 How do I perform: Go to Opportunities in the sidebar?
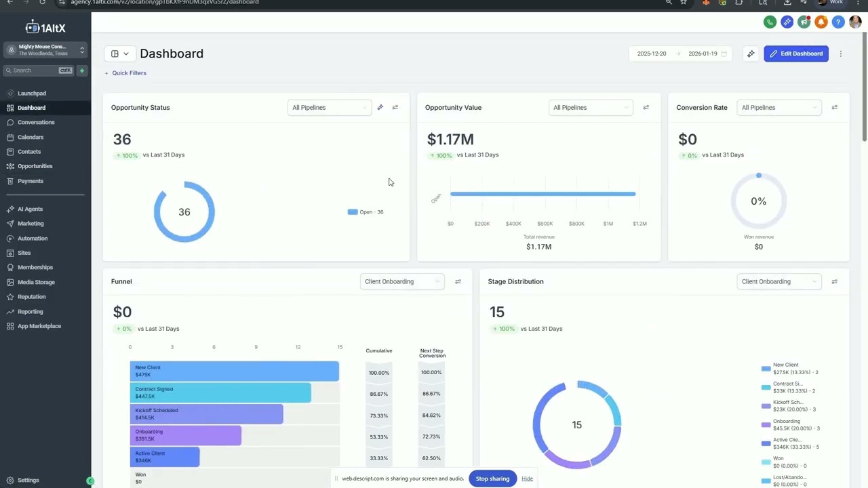tap(45, 166)
